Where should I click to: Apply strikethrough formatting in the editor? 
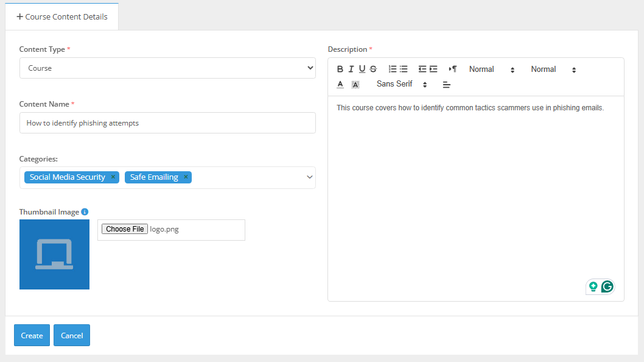373,69
